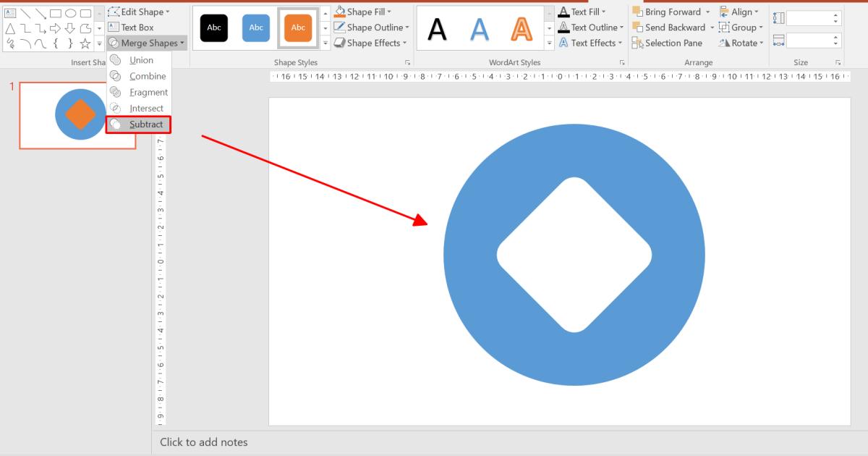
Task: Select the star shape in Insert Shapes gallery
Action: point(84,43)
